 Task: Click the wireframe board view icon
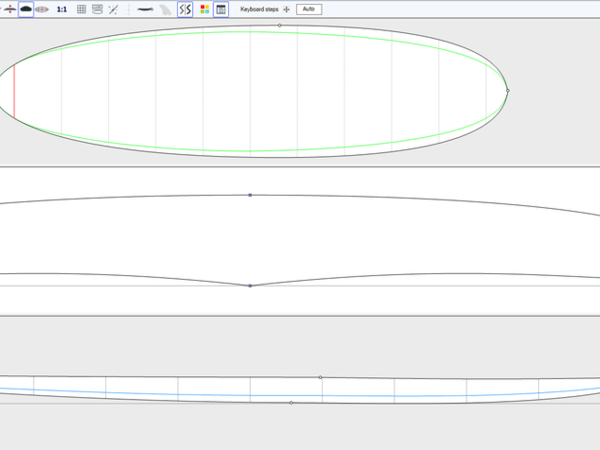tap(42, 9)
